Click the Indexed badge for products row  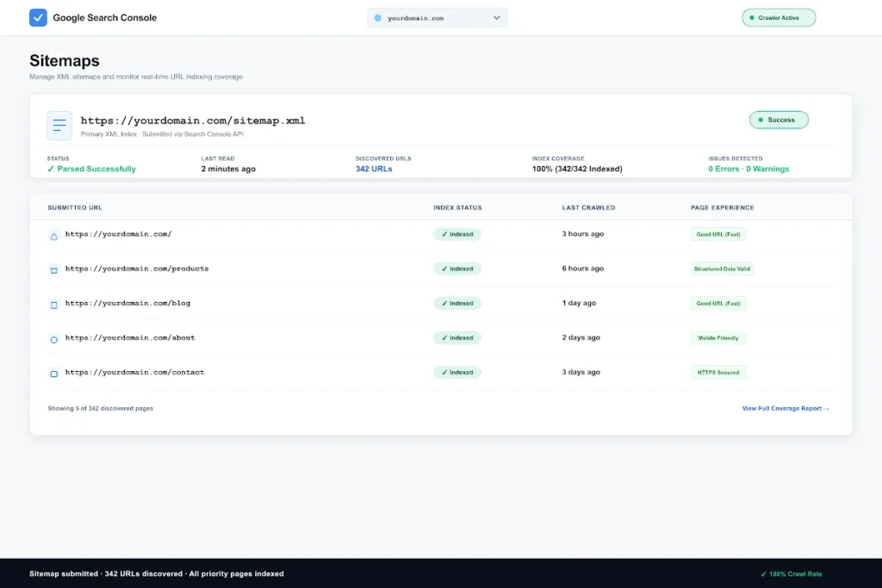click(x=457, y=269)
